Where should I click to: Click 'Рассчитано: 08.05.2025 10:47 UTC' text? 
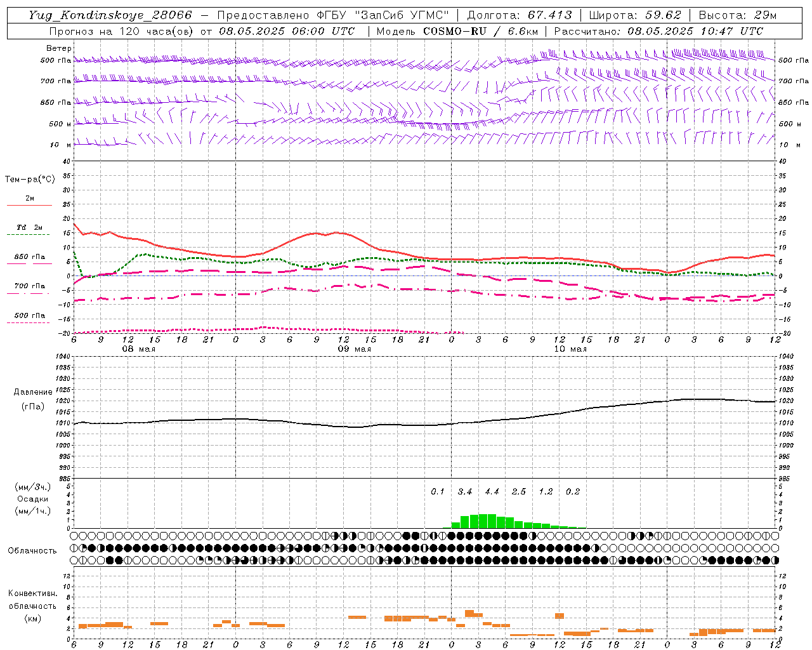658,31
